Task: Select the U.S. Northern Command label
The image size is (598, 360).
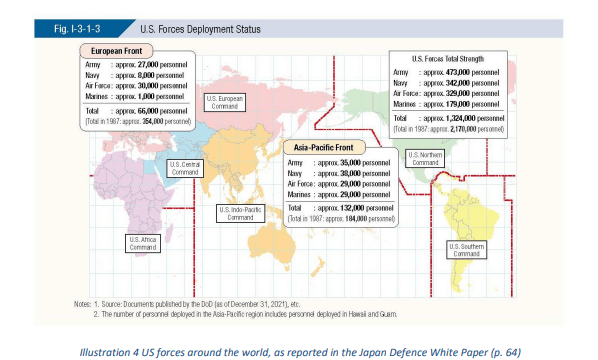Action: 425,159
